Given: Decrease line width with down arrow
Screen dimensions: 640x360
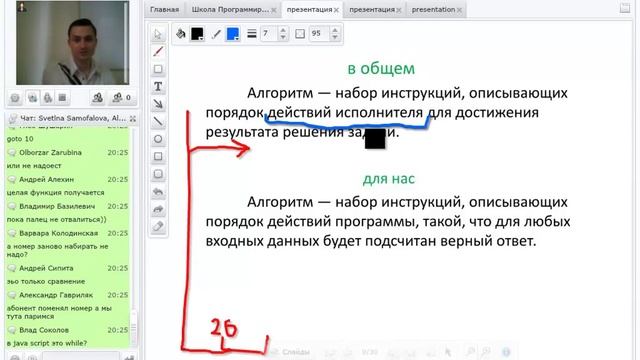Looking at the screenshot, I should point(283,37).
